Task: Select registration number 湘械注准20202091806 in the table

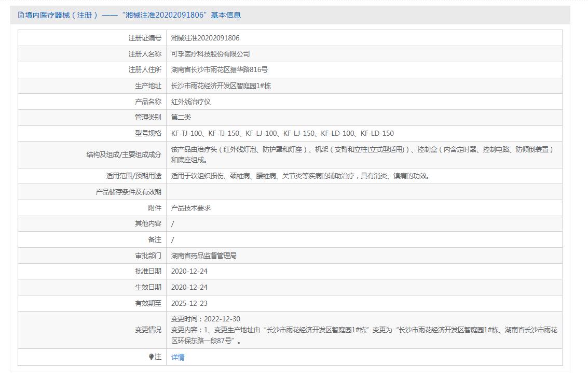Action: click(205, 38)
